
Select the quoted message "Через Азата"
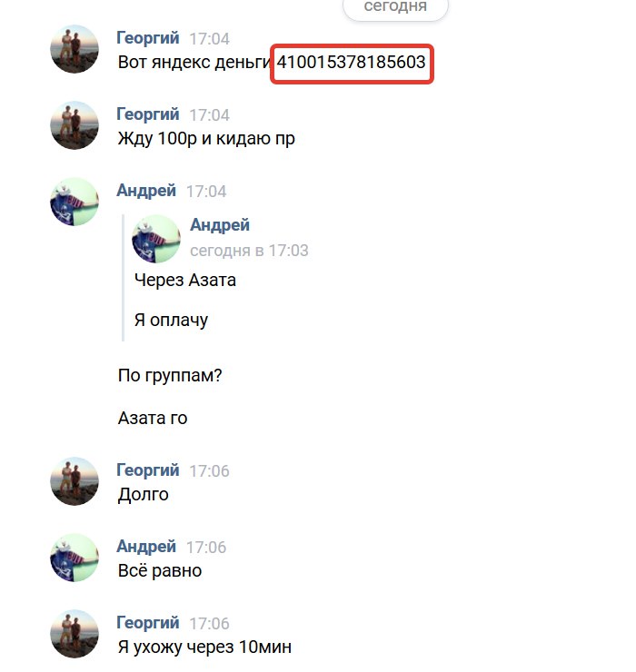(185, 281)
